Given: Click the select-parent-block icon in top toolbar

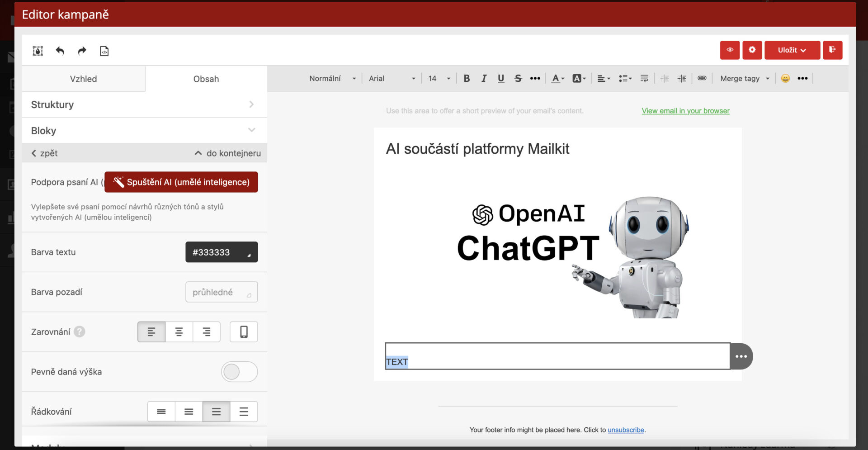Looking at the screenshot, I should (x=38, y=51).
